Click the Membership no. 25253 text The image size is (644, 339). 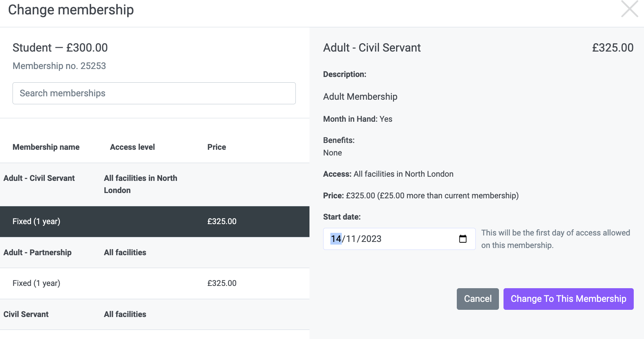point(59,66)
